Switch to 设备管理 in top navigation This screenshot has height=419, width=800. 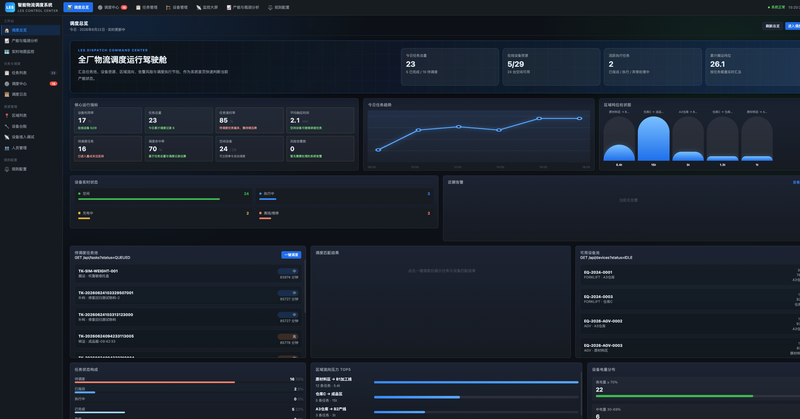click(x=177, y=7)
